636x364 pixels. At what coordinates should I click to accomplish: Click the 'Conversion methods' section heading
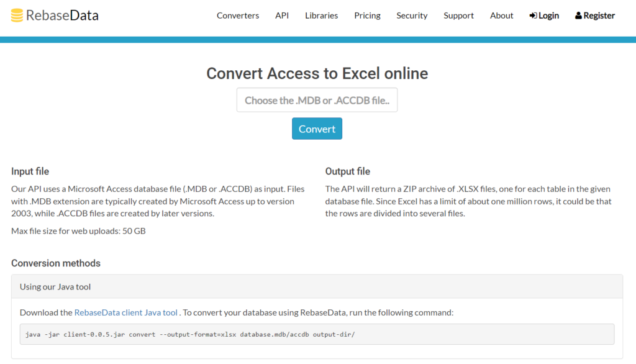pyautogui.click(x=56, y=263)
